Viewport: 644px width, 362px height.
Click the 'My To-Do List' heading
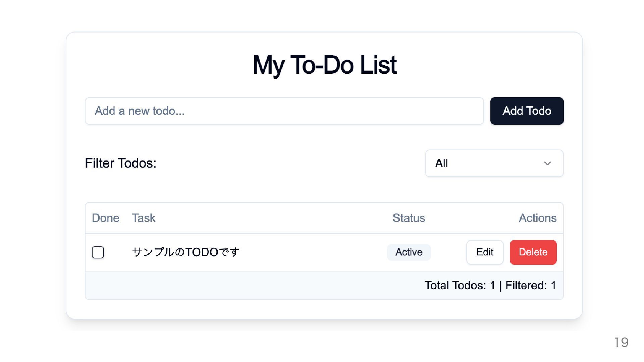point(324,65)
